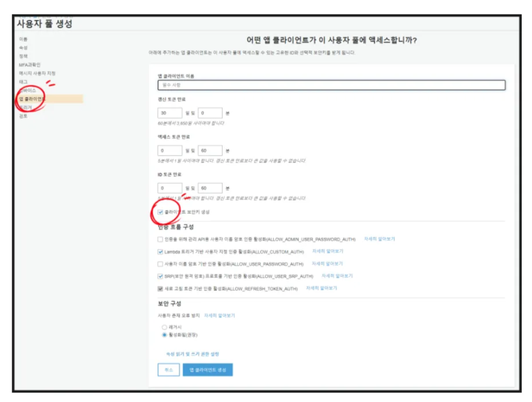
Task: Toggle ALLOW_CUSTOM_AUTH checkbox
Action: 160,252
